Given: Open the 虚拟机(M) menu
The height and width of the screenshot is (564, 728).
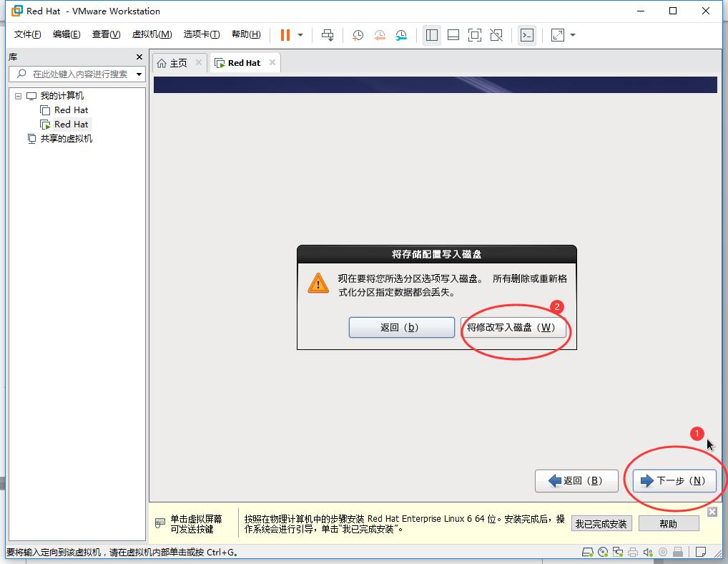Looking at the screenshot, I should coord(152,34).
